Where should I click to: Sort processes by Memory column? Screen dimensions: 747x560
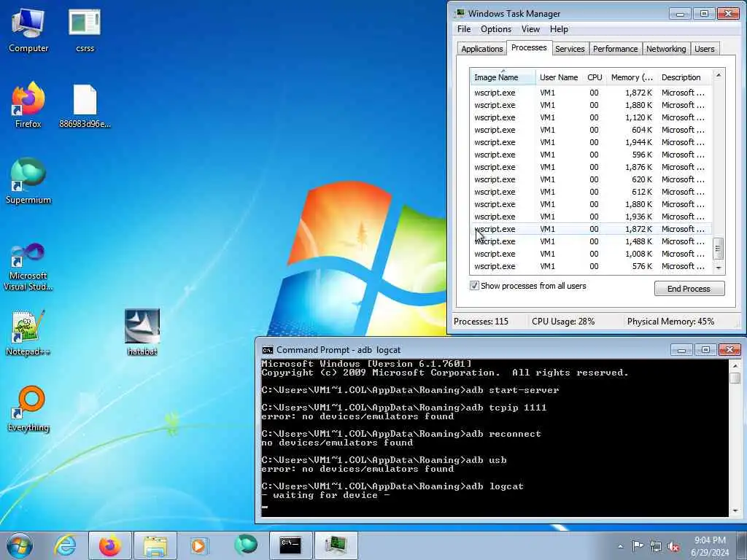[x=632, y=77]
